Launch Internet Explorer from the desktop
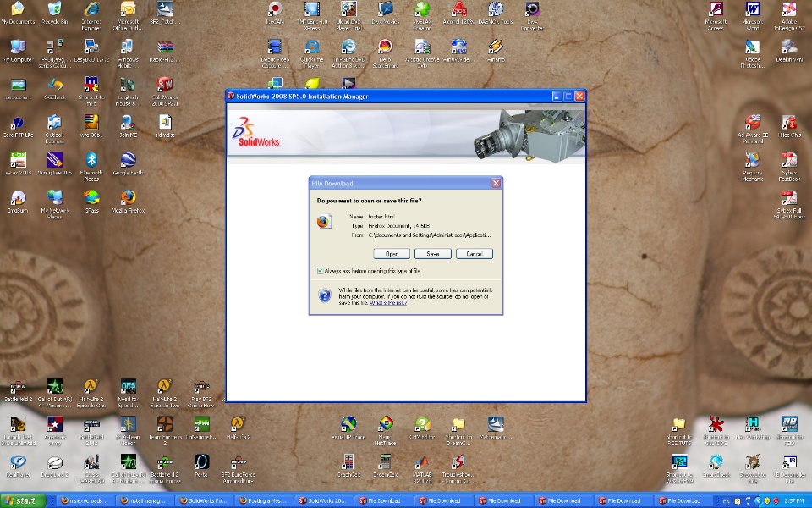The image size is (812, 508). (91, 15)
